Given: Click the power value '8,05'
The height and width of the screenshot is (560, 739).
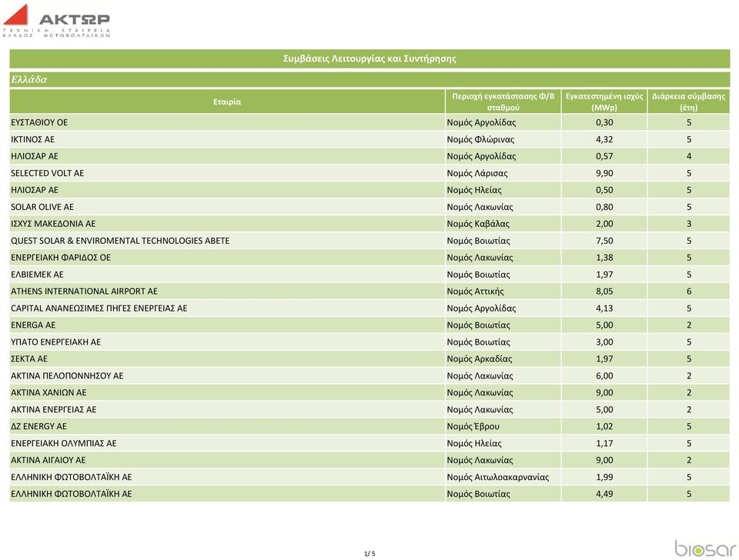Looking at the screenshot, I should coord(604,292).
